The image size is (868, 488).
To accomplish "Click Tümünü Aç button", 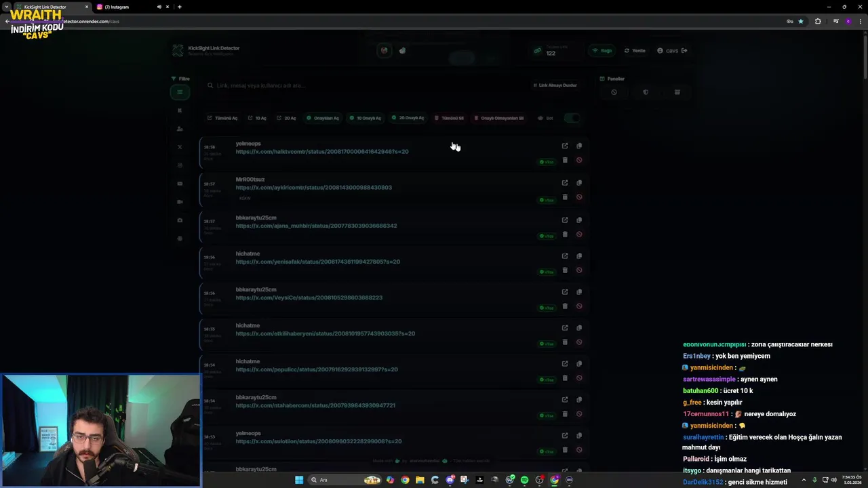I will 222,118.
